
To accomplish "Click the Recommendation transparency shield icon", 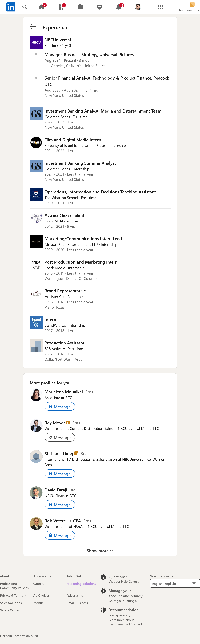I will point(103,610).
